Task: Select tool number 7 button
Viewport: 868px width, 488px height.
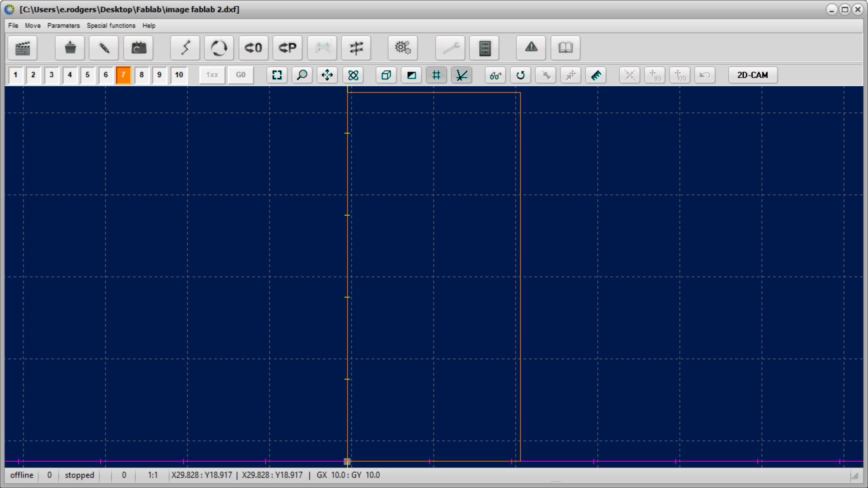Action: click(x=123, y=75)
